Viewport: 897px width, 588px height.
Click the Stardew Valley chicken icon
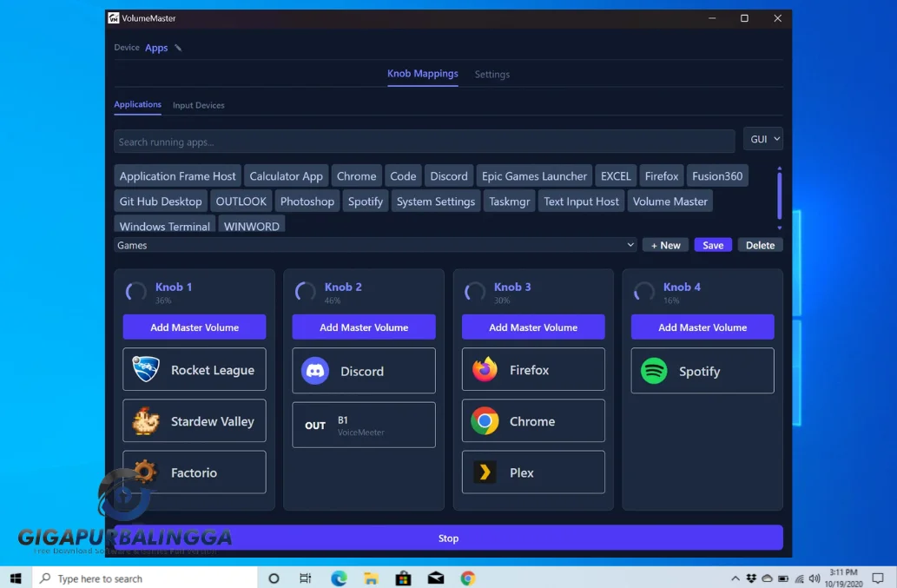145,421
